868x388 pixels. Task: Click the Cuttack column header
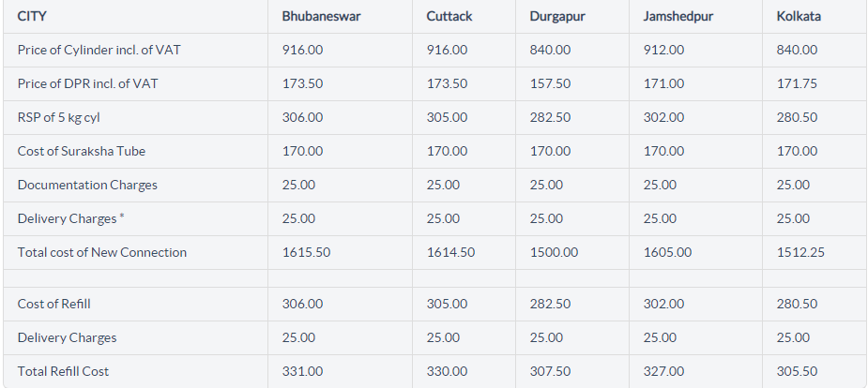click(449, 16)
